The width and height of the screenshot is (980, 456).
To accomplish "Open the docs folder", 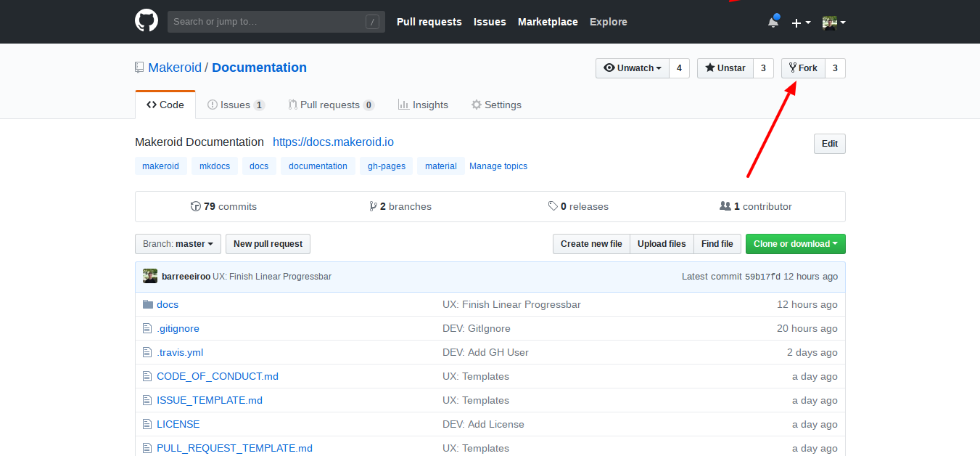I will pyautogui.click(x=168, y=304).
